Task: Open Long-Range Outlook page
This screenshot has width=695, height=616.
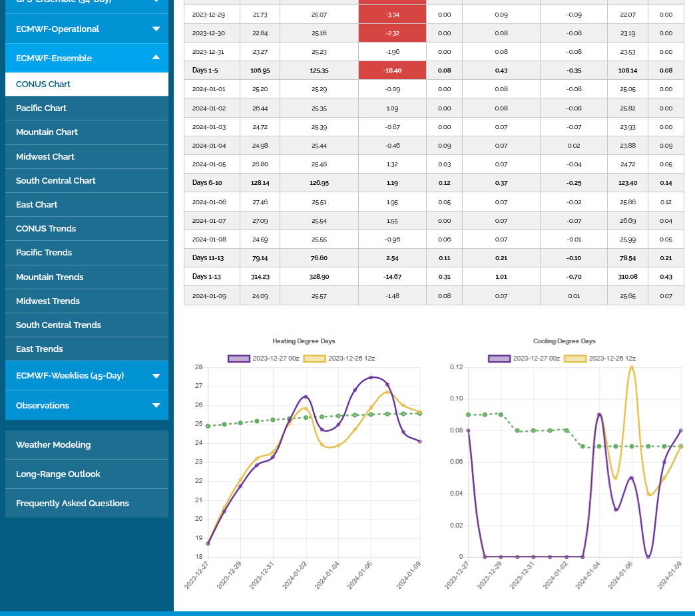Action: (x=58, y=474)
